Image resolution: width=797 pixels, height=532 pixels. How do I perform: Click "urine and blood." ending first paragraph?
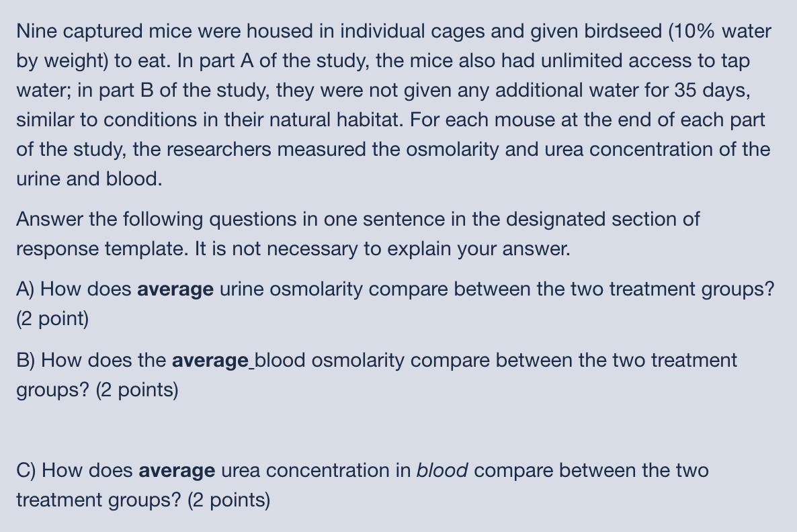pos(89,179)
